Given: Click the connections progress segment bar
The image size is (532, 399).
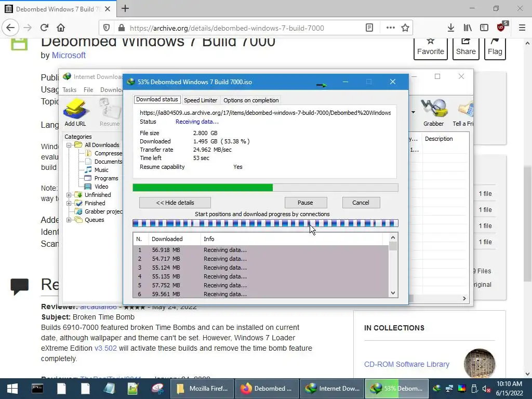Looking at the screenshot, I should pos(265,223).
